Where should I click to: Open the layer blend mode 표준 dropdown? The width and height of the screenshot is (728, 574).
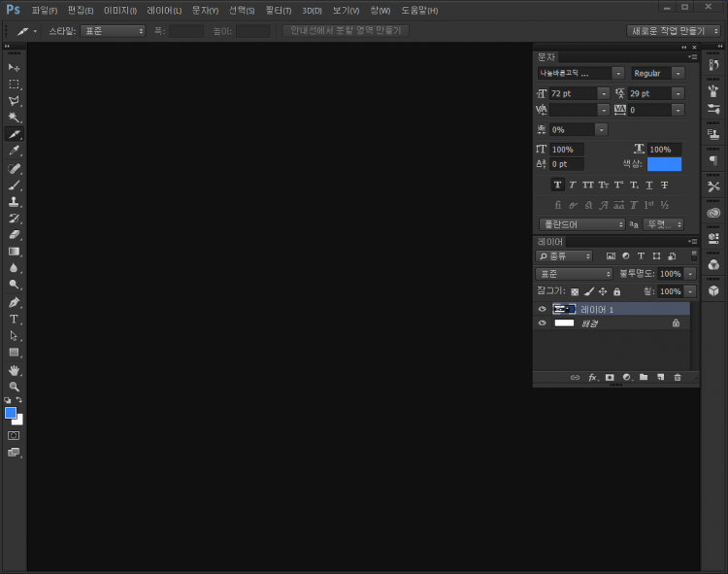pyautogui.click(x=574, y=274)
